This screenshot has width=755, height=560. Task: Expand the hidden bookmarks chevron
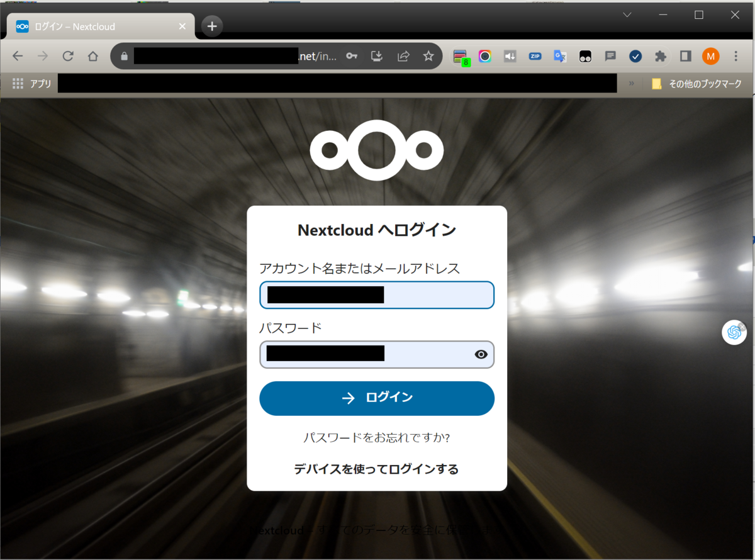click(x=632, y=83)
